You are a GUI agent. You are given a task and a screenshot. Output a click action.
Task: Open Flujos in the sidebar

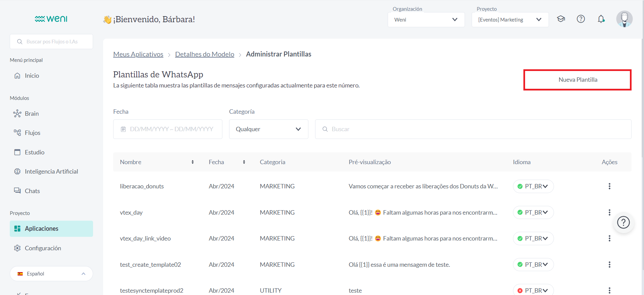click(32, 133)
